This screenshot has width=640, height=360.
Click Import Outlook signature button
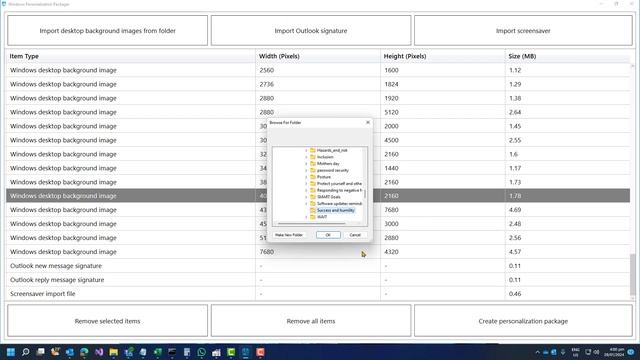point(311,31)
